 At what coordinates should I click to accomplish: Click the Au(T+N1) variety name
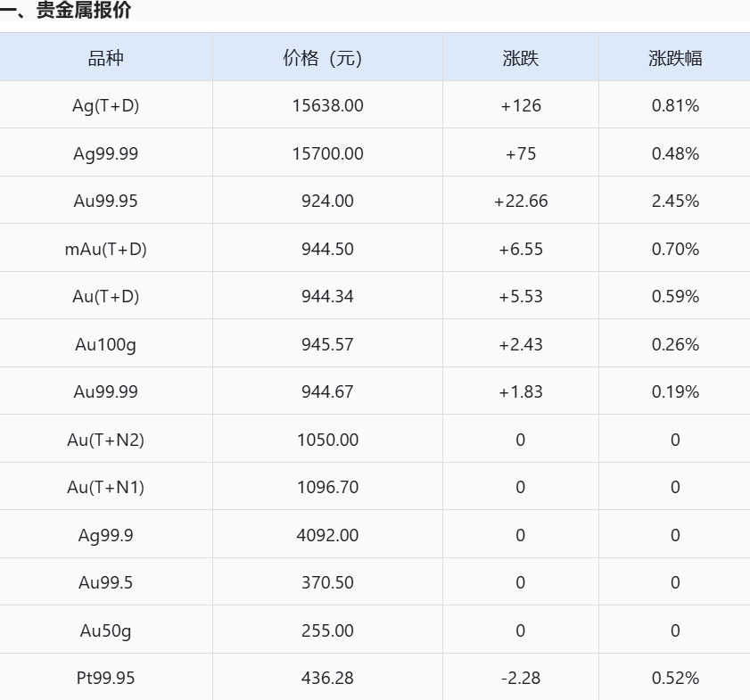pyautogui.click(x=106, y=487)
